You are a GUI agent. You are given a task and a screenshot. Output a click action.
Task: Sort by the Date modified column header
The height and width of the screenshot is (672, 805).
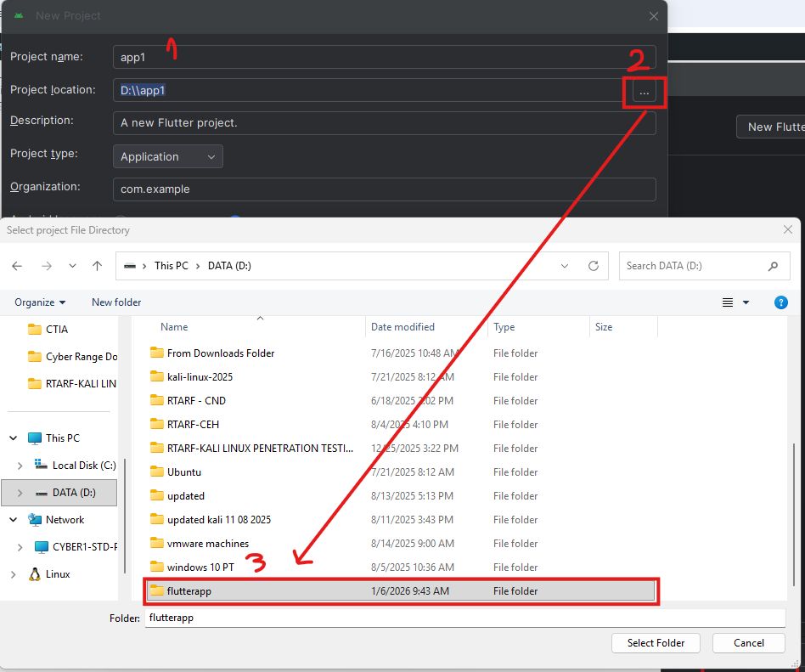(402, 327)
